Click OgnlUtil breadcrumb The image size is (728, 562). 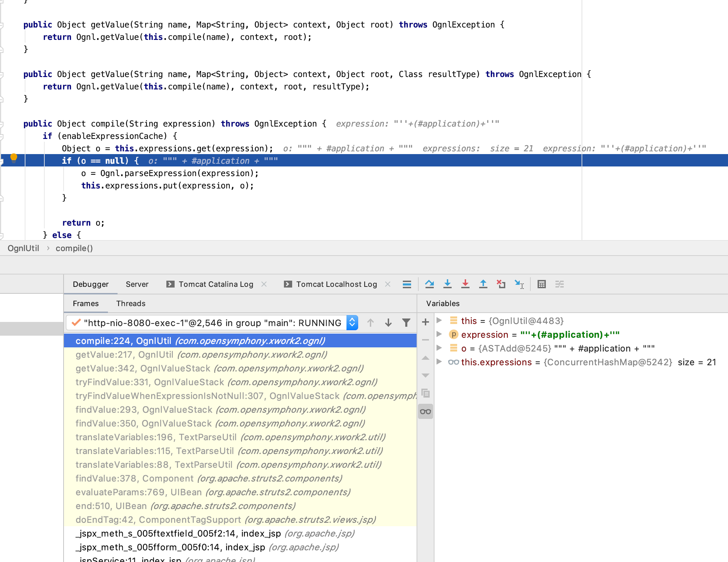click(x=23, y=248)
